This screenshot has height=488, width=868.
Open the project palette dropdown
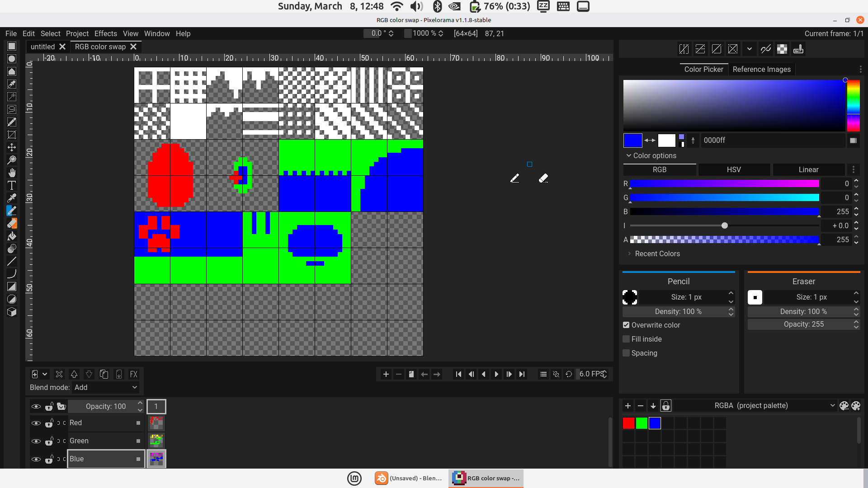[x=773, y=405]
